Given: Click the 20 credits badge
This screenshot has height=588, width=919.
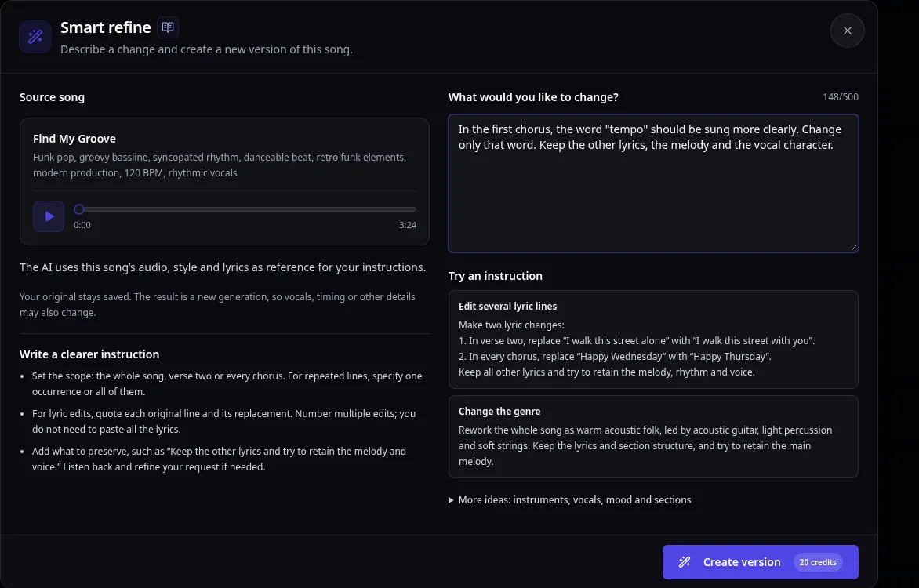Looking at the screenshot, I should (818, 562).
